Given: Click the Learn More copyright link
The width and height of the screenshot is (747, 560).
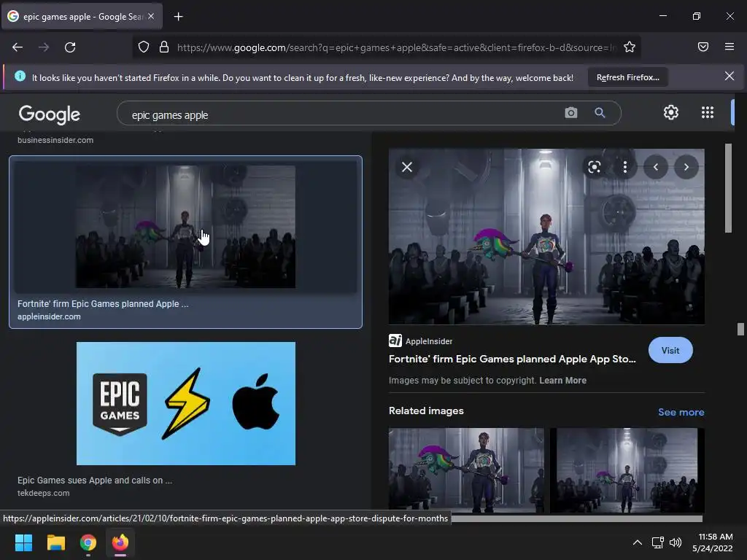Looking at the screenshot, I should coord(562,381).
